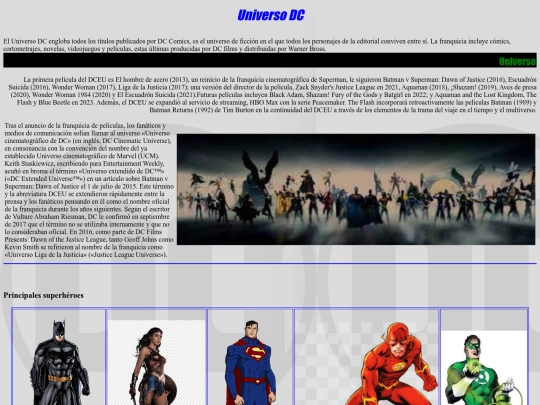This screenshot has width=540, height=405.
Task: Click the text 'Universo Liga de la Justicia'
Action: (46, 255)
